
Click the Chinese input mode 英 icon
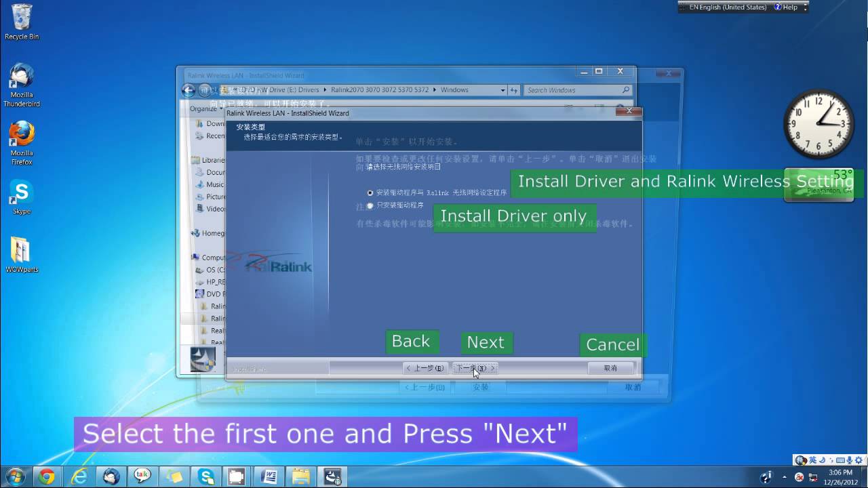tap(813, 460)
